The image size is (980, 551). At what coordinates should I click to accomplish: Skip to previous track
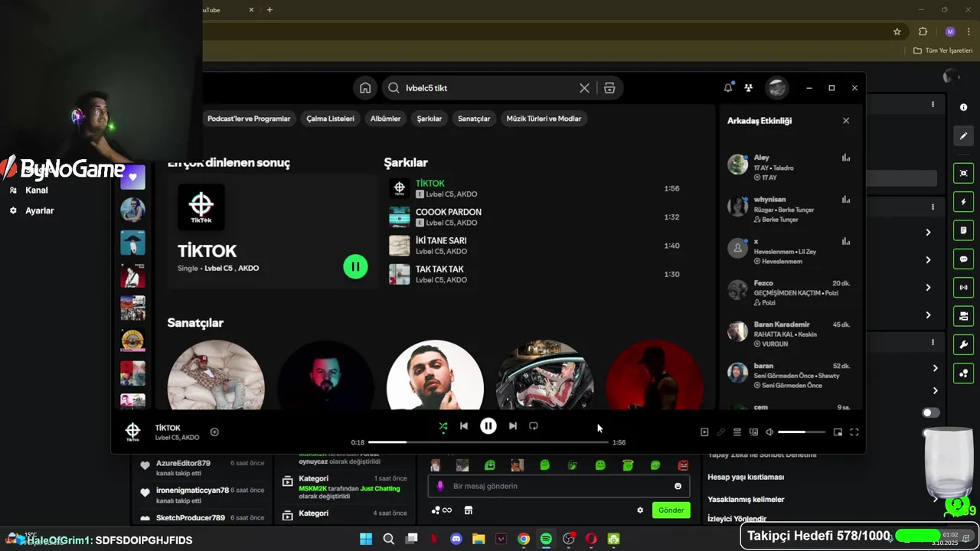pyautogui.click(x=463, y=426)
